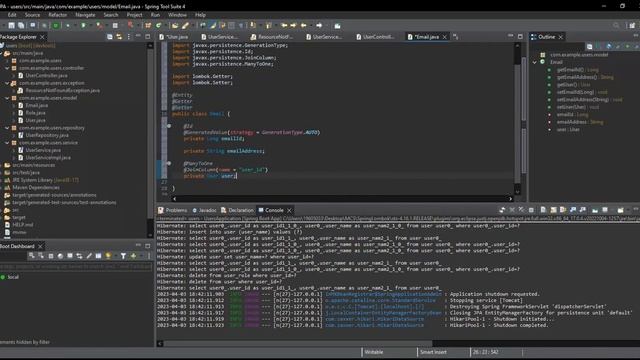Image resolution: width=640 pixels, height=360 pixels.
Task: Close the Console view tab
Action: click(289, 210)
